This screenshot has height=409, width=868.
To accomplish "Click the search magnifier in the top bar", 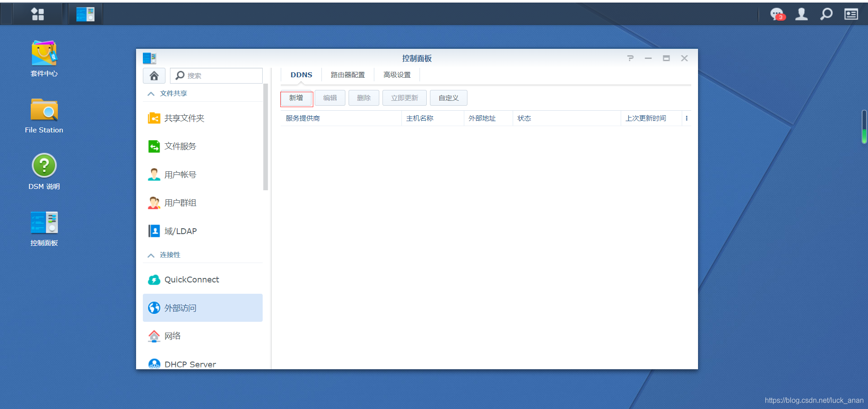I will [826, 14].
